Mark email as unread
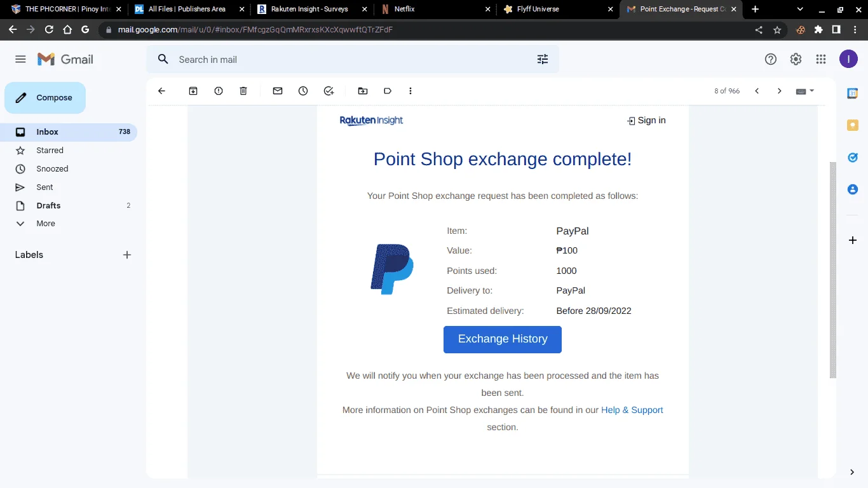Viewport: 868px width, 488px height. 278,91
